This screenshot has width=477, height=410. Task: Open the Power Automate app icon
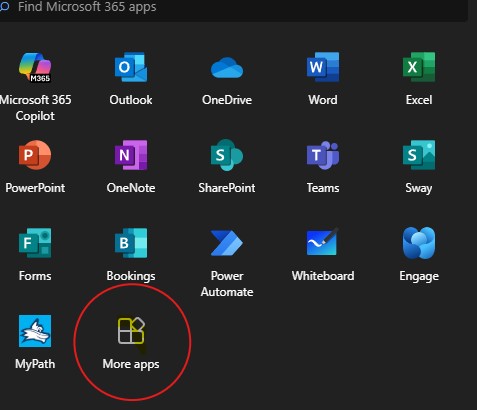click(x=227, y=243)
